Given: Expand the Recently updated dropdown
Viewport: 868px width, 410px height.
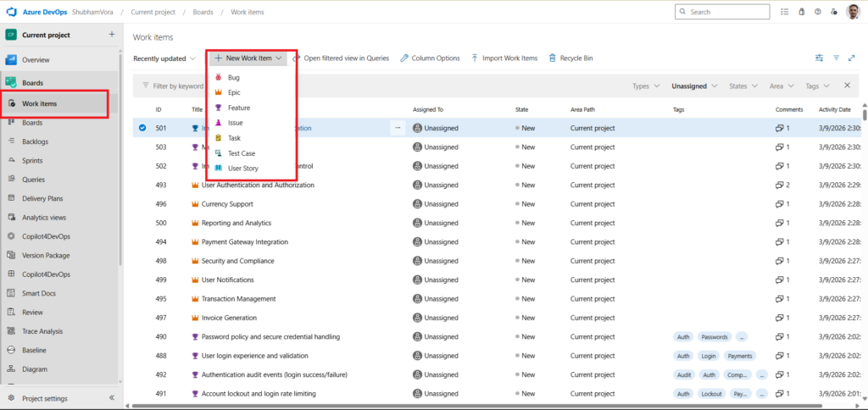Looking at the screenshot, I should click(x=164, y=58).
